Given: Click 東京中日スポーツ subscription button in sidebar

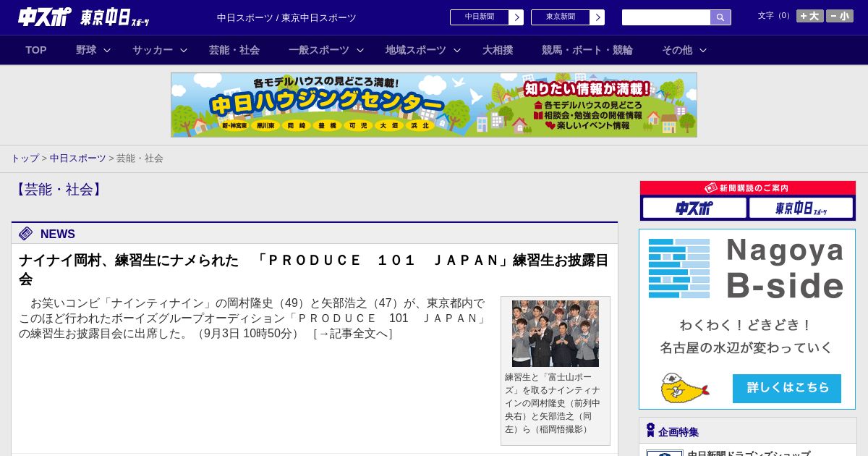Looking at the screenshot, I should (x=801, y=208).
